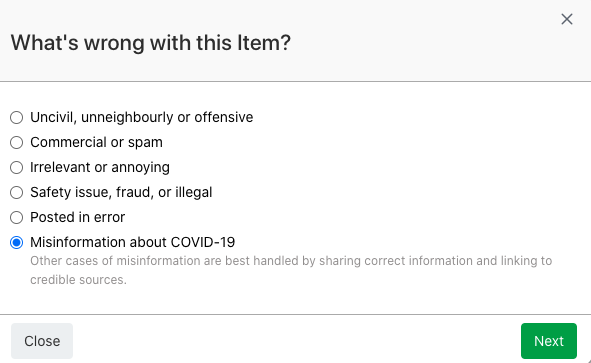Click the selected Misinformation about COVID-19 radio circle
The width and height of the screenshot is (591, 363).
pyautogui.click(x=17, y=242)
